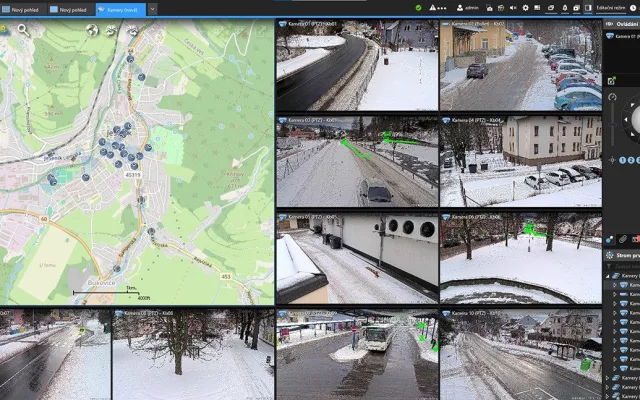640x400 pixels.
Task: Open the Nový pohled tab with single-pane icon
Action: pyautogui.click(x=71, y=9)
